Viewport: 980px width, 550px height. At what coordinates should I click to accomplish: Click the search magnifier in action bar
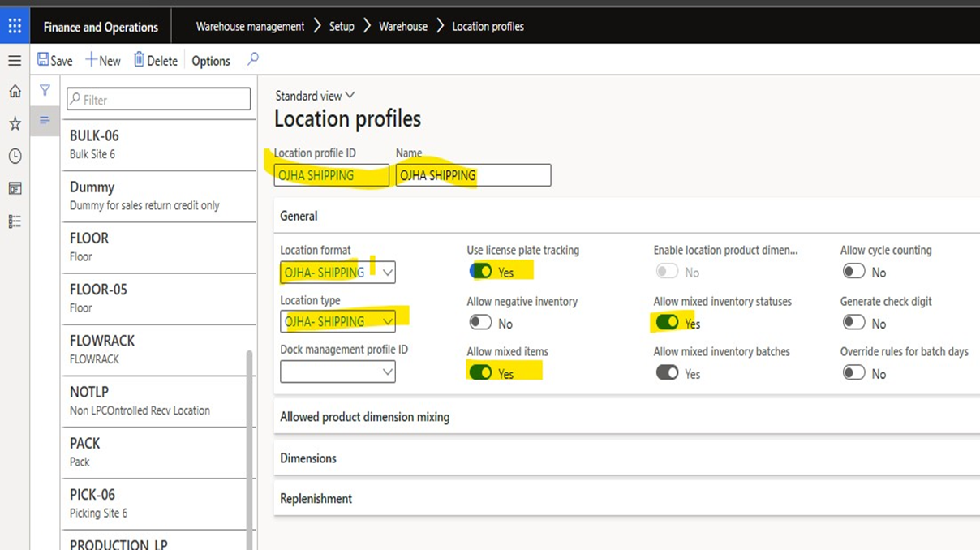click(253, 59)
